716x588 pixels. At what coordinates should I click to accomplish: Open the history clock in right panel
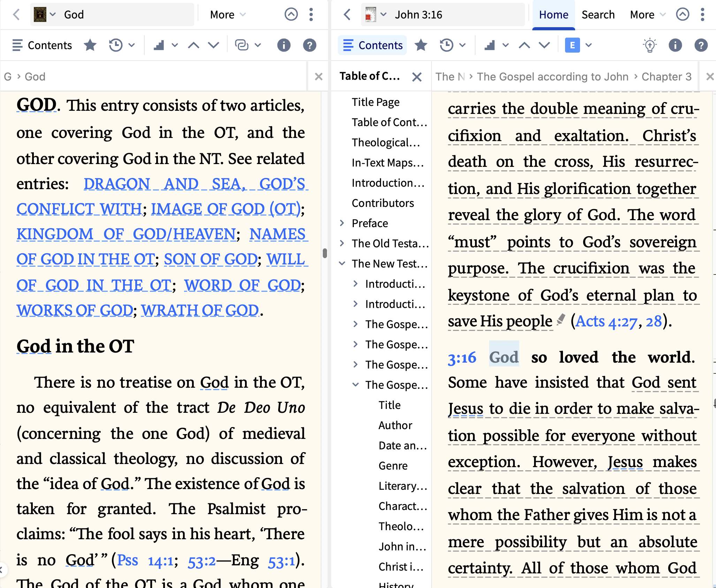coord(447,45)
